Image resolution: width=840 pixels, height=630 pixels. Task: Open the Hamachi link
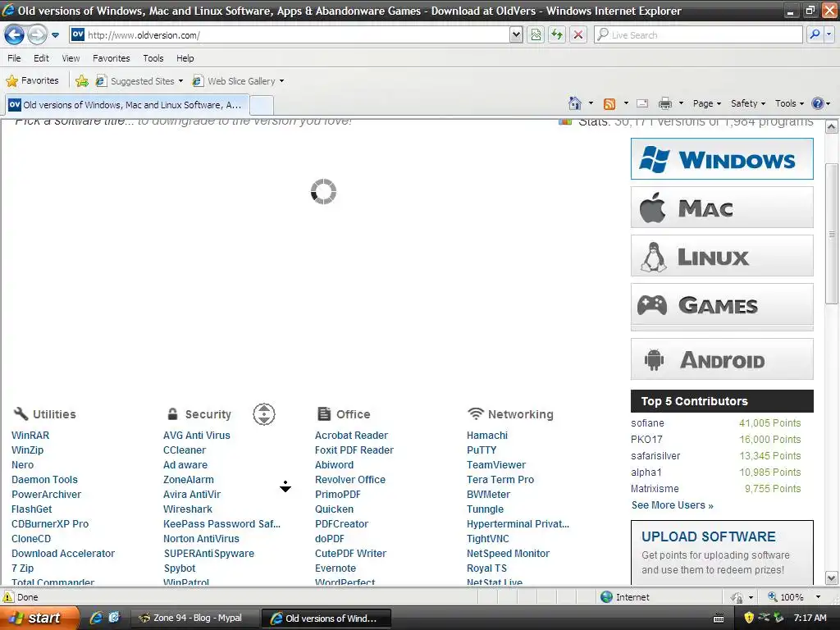487,436
